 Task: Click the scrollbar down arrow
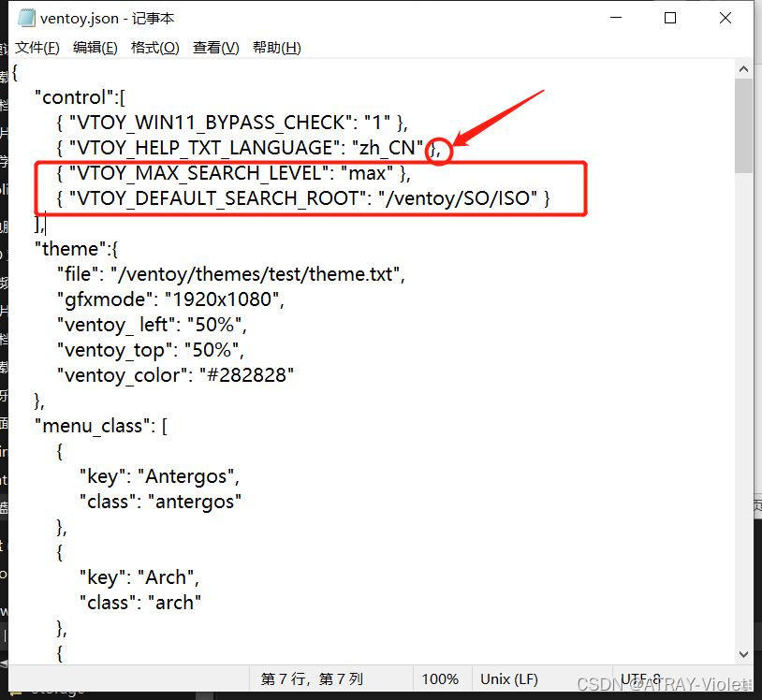point(743,654)
